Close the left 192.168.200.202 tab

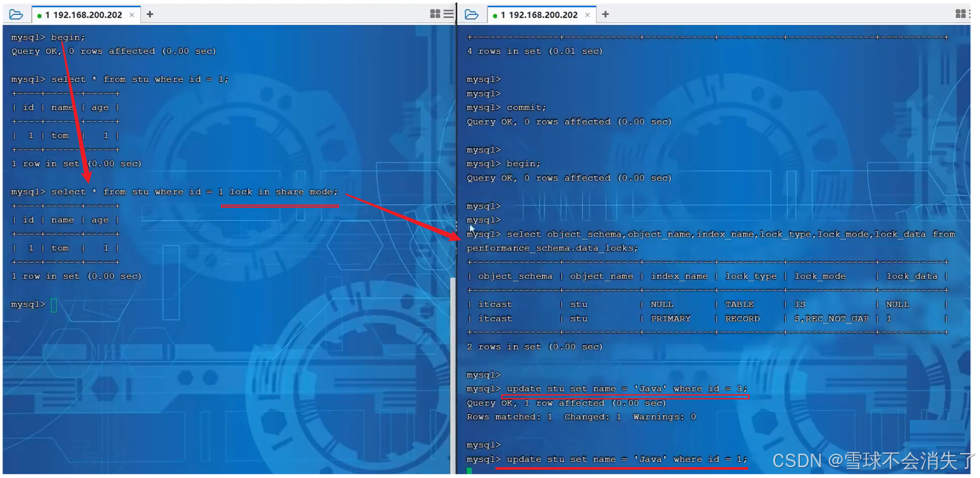coord(132,15)
